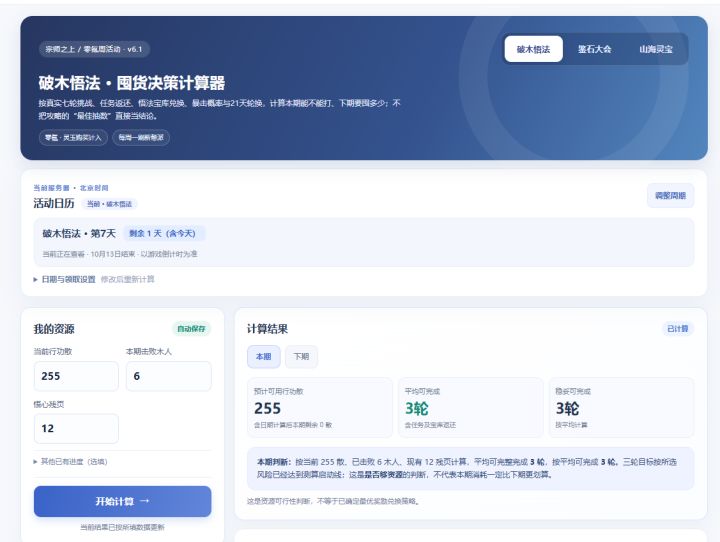Click the 计算结果 panel heading

[x=268, y=329]
